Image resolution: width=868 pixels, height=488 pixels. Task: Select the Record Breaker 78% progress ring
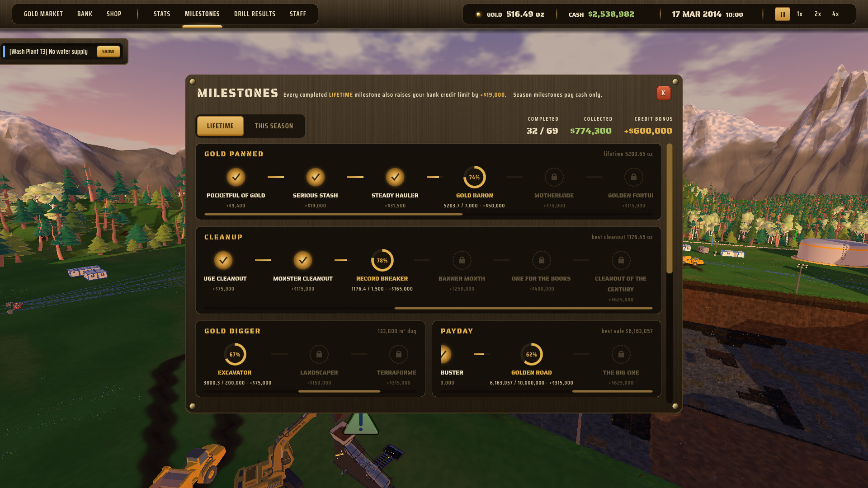382,260
